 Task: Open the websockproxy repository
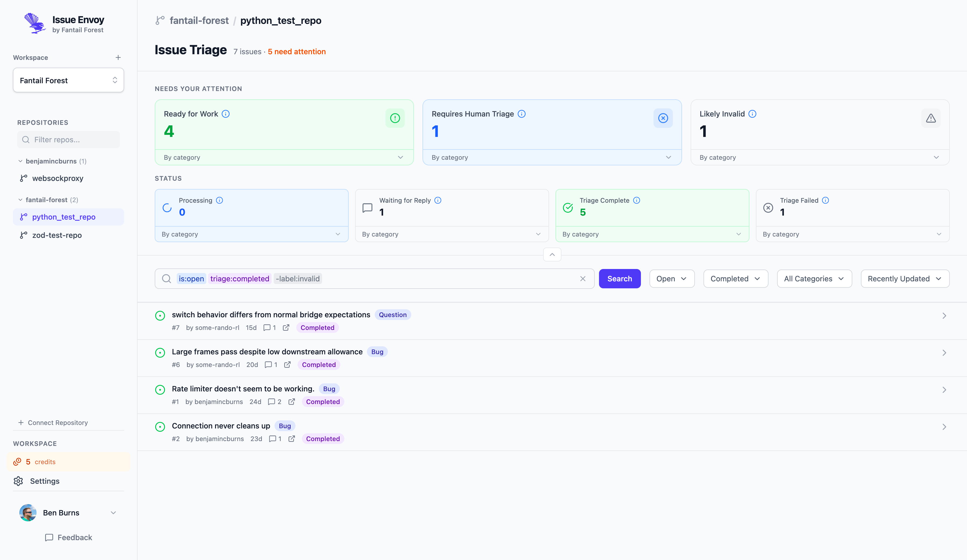(57, 178)
